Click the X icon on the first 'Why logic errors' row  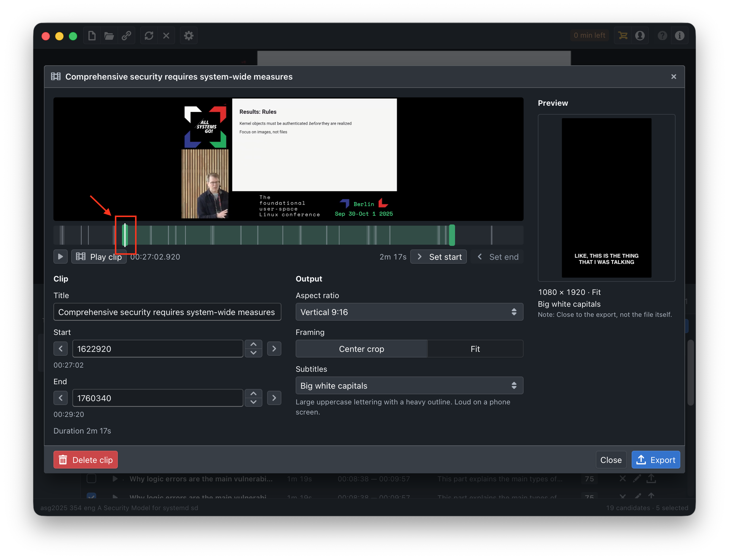click(x=622, y=479)
